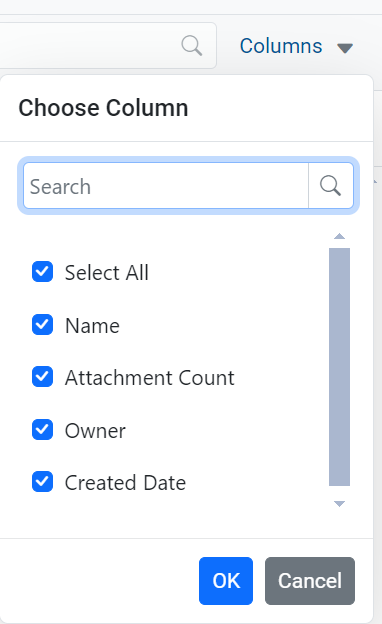Click the 'Created Date' label text

point(125,483)
